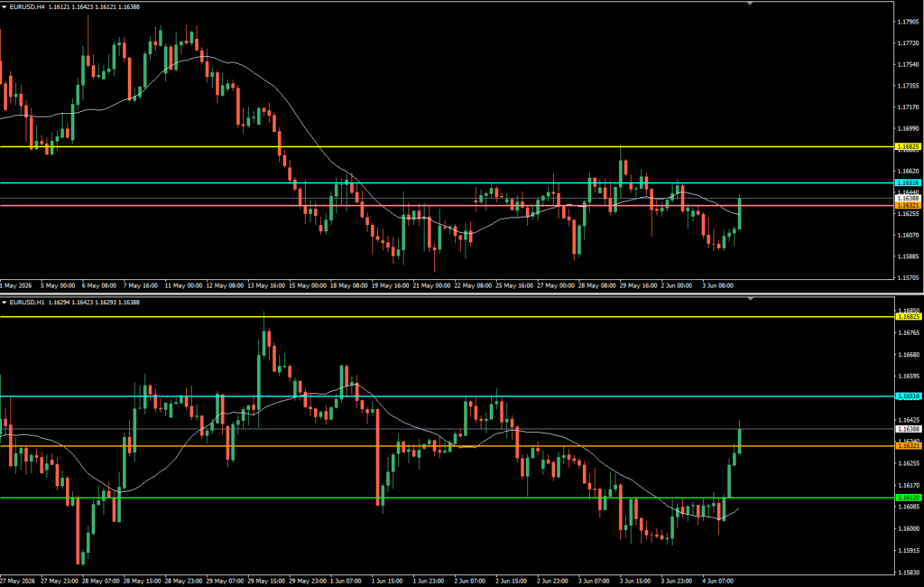Select the green 1.16120 price tag on H1 chart
Screen dimensions: 924x587
[x=908, y=498]
